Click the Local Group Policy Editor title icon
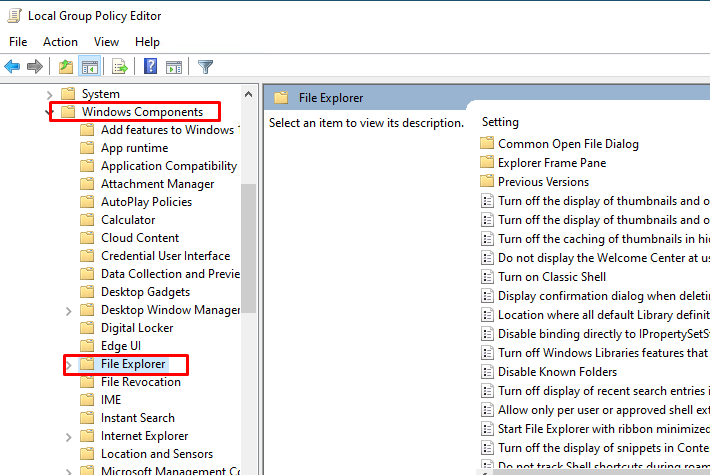The image size is (710, 475). 14,15
